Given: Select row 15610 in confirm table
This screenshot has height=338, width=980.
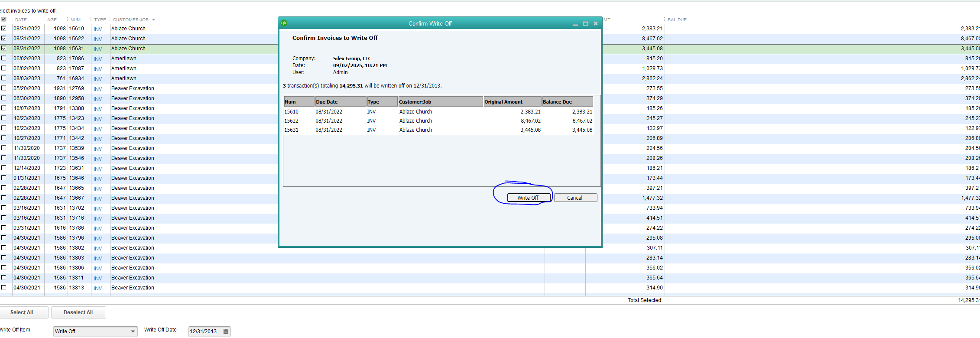Looking at the screenshot, I should pyautogui.click(x=438, y=112).
